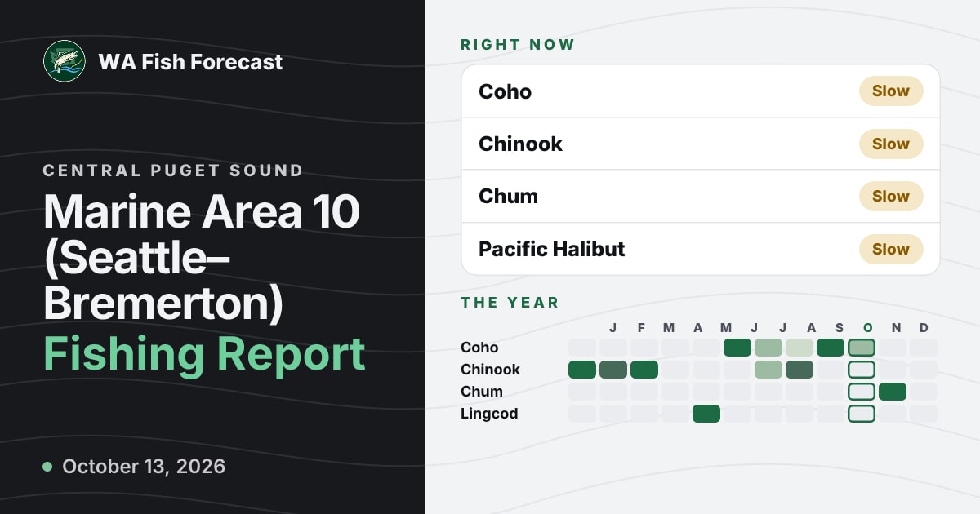The image size is (980, 514).
Task: Click the N month column header
Action: 896,328
